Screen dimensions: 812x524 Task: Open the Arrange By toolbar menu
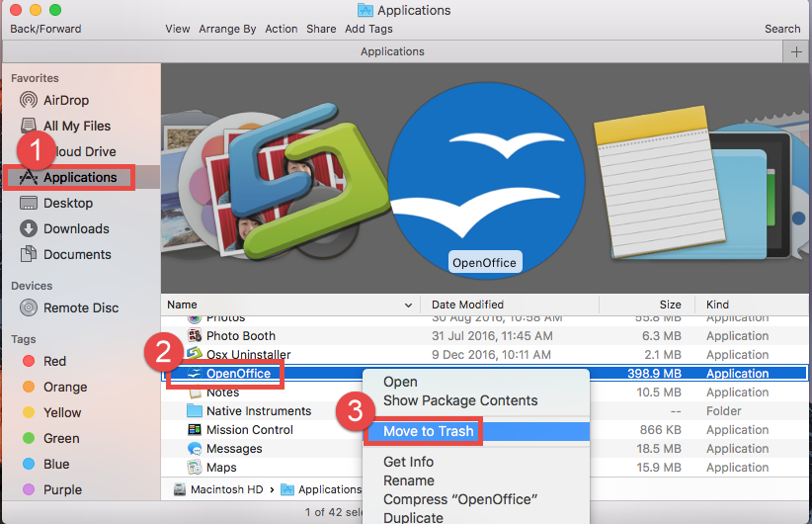(227, 29)
